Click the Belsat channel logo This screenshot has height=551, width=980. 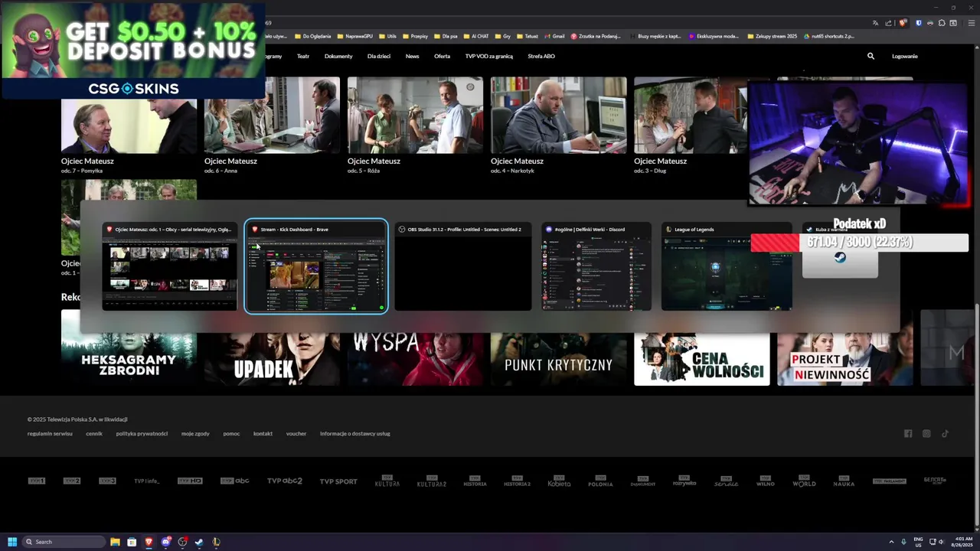click(x=935, y=481)
